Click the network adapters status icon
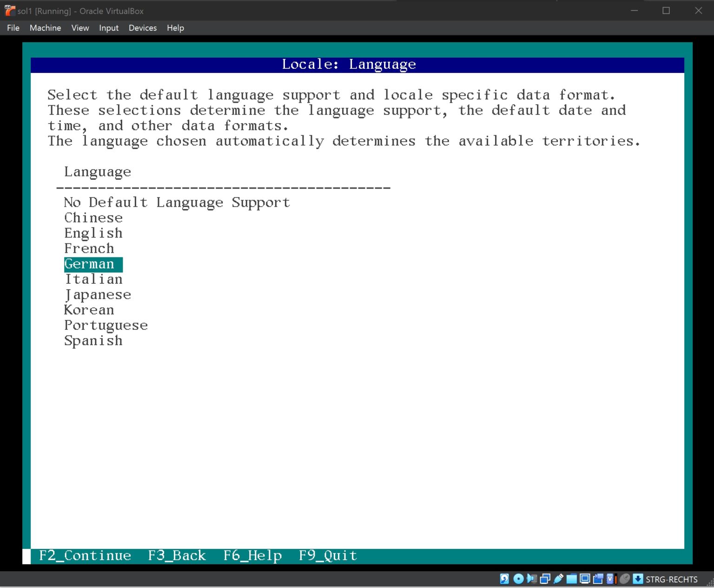This screenshot has width=714, height=588. click(544, 579)
